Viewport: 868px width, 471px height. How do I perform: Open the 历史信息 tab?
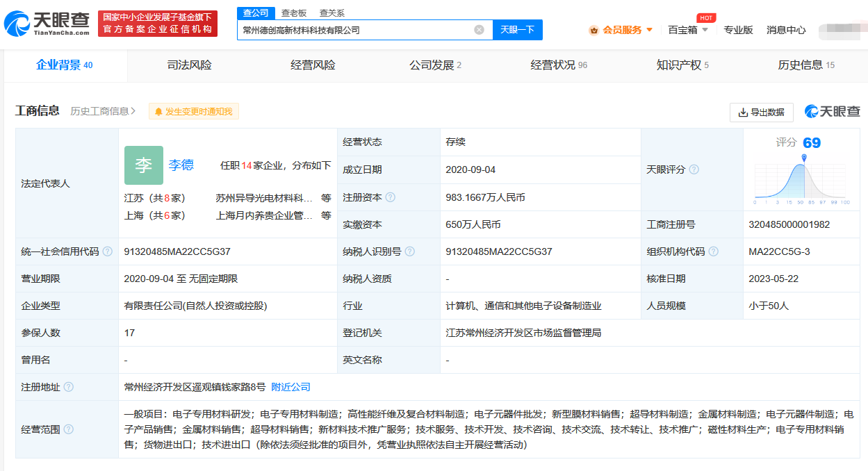(x=806, y=65)
